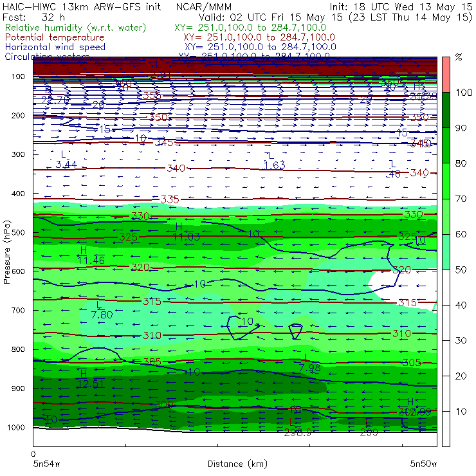Screen dimensions: 476x476
Task: Click the "L 3.44" wind minimum label
Action: click(x=66, y=160)
